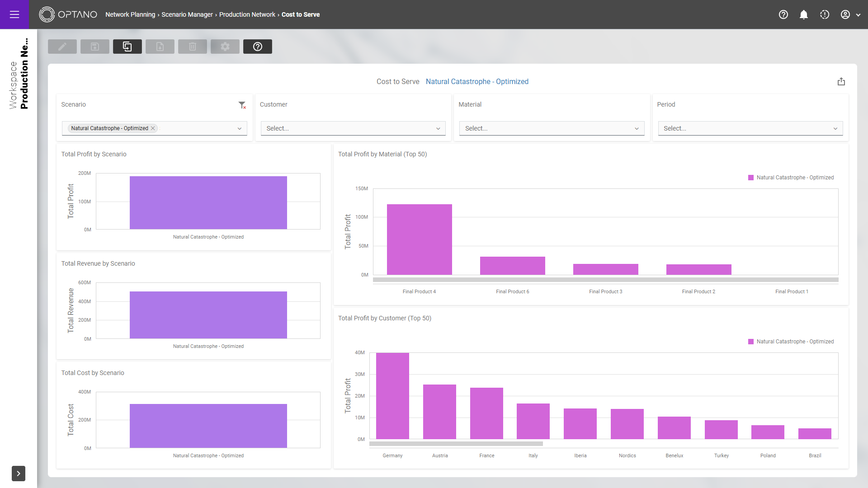This screenshot has width=868, height=488.
Task: Open notifications bell icon
Action: pos(804,14)
